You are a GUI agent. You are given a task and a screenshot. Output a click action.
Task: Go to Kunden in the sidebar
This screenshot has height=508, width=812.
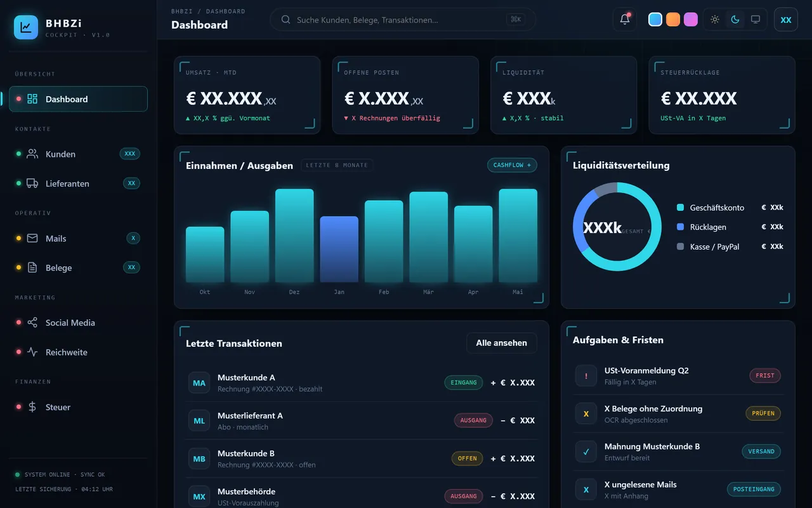coord(78,154)
